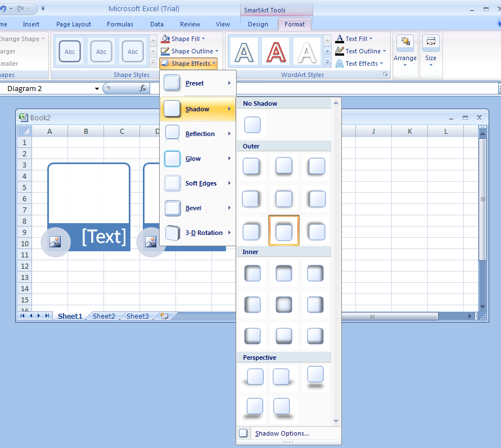The width and height of the screenshot is (501, 448).
Task: Select top-left Outer shadow preset
Action: tap(252, 167)
